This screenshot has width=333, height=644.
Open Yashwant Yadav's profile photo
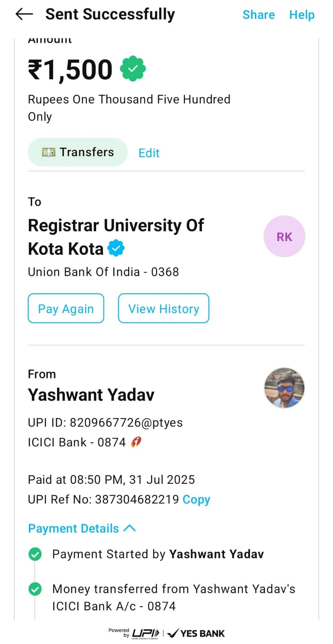[284, 388]
